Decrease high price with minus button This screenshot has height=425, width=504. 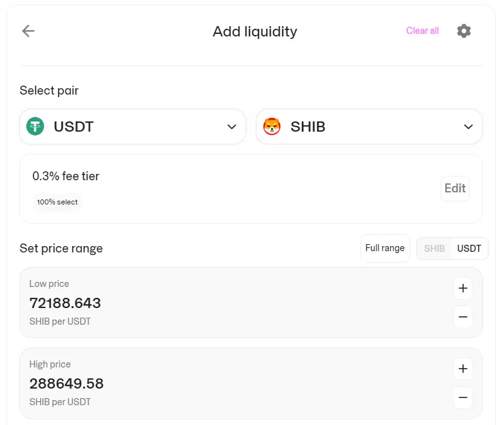coord(463,398)
